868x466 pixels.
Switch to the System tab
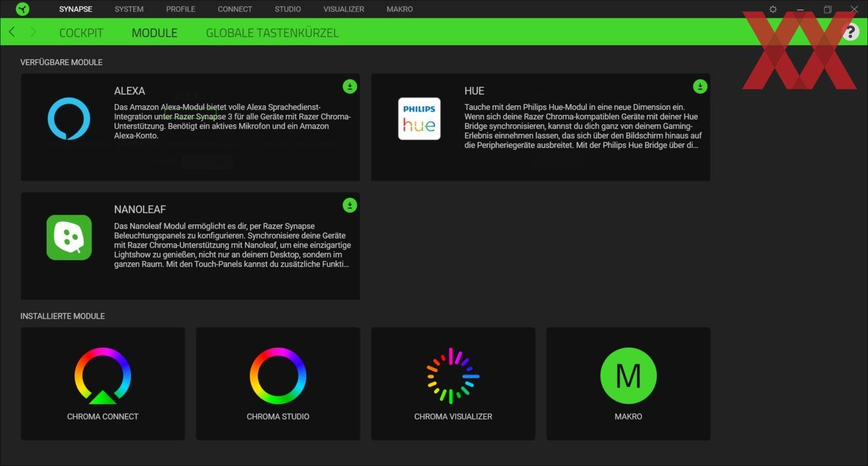(x=129, y=9)
